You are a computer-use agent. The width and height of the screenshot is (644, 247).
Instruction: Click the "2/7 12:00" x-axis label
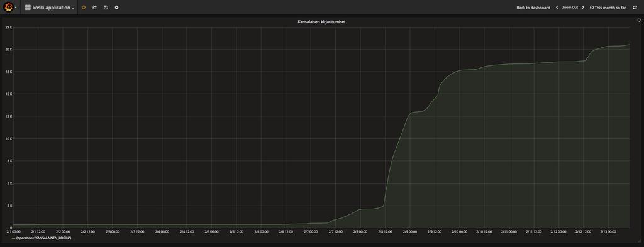pos(336,231)
